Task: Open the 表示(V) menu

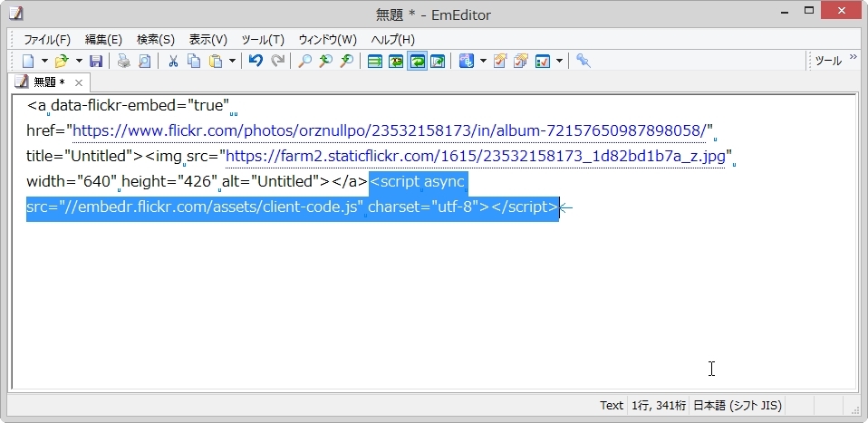Action: point(208,40)
